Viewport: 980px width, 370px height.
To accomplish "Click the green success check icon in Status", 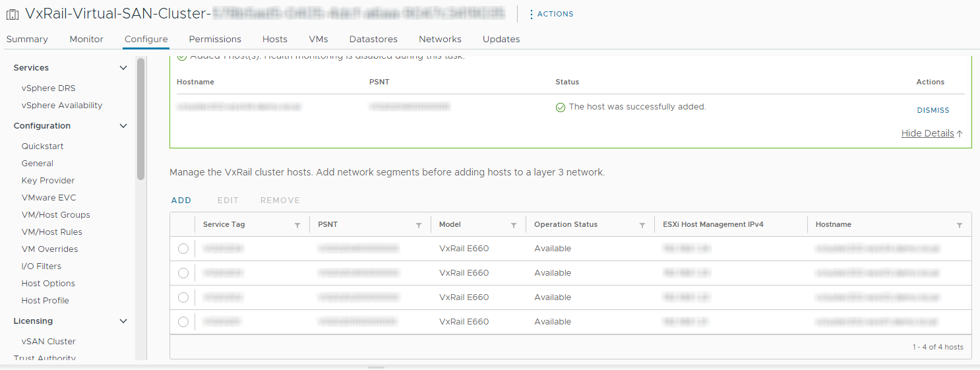I will [x=561, y=107].
